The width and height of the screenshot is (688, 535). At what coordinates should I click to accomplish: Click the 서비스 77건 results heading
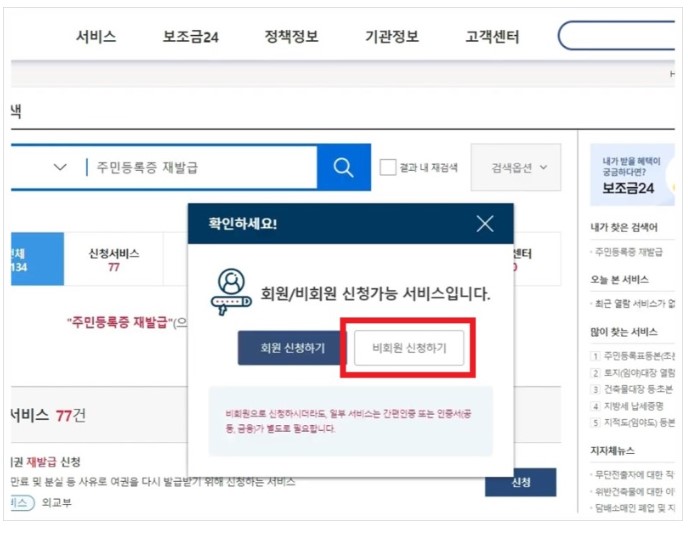(48, 415)
